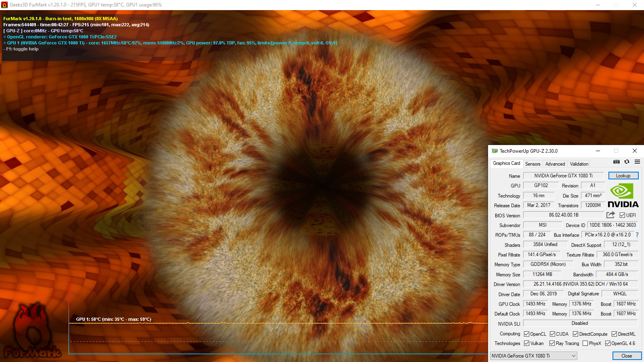Click the Default Clock row Memory value 1376 MHz

click(x=581, y=314)
